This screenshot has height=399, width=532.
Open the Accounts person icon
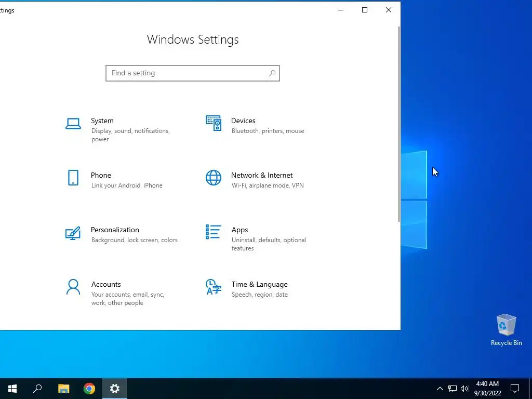point(73,287)
